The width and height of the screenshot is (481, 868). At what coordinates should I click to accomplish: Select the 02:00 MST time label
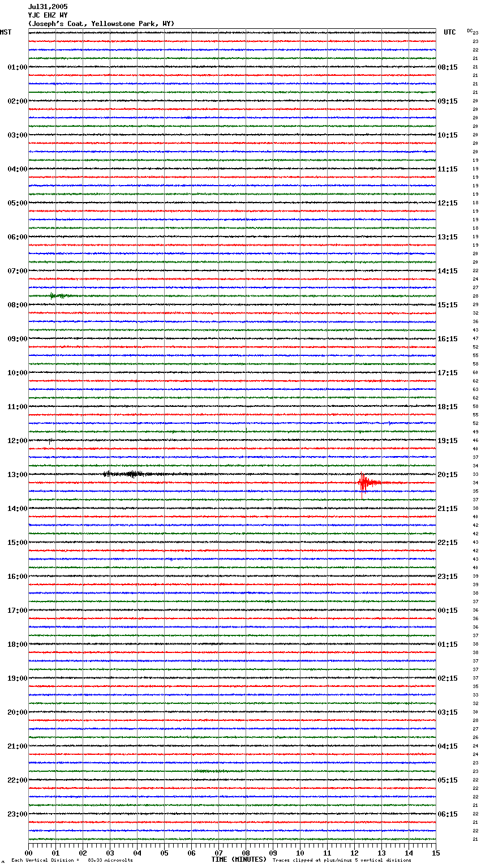tap(18, 101)
